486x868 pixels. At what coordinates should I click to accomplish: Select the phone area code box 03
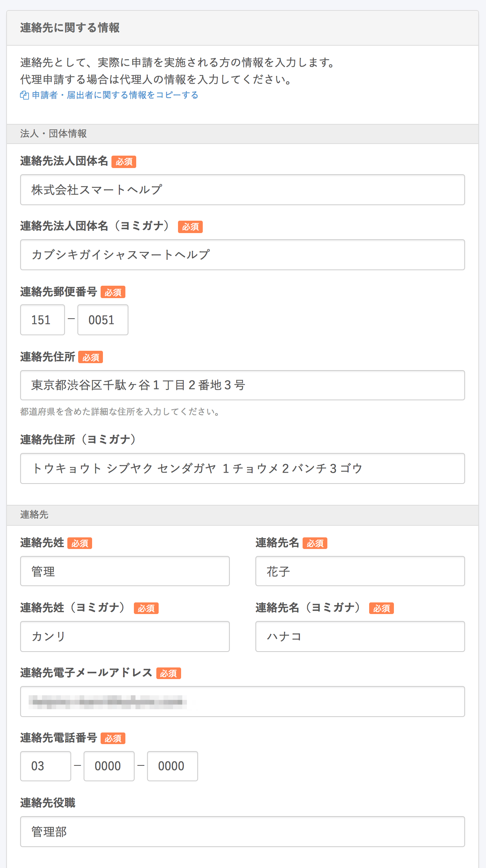click(x=46, y=766)
